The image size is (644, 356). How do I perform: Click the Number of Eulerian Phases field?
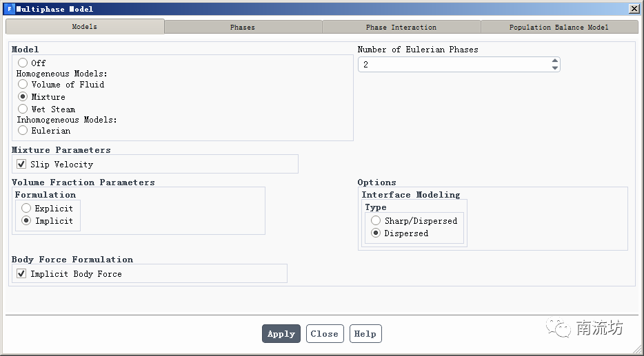(454, 64)
